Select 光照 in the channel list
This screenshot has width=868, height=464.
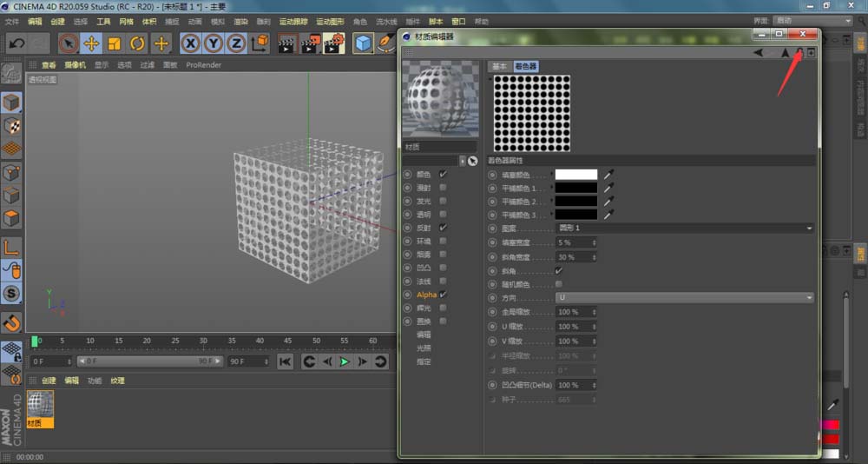click(424, 348)
